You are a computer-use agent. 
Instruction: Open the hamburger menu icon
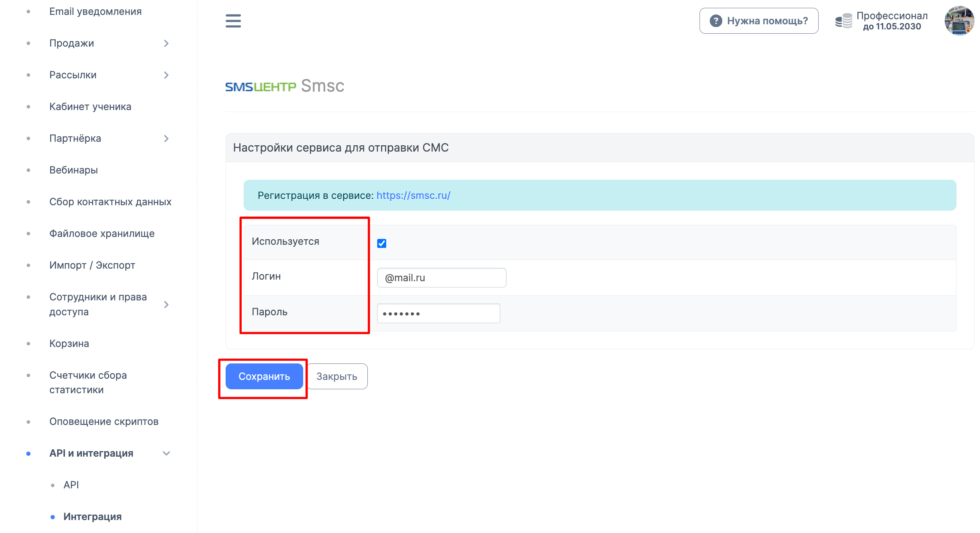coord(233,21)
